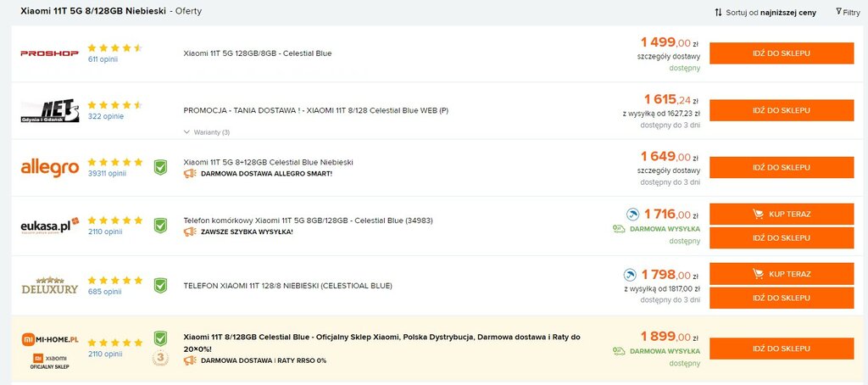Viewport: 868px width, 385px height.
Task: Click mi-home.pl star rating
Action: tap(115, 343)
